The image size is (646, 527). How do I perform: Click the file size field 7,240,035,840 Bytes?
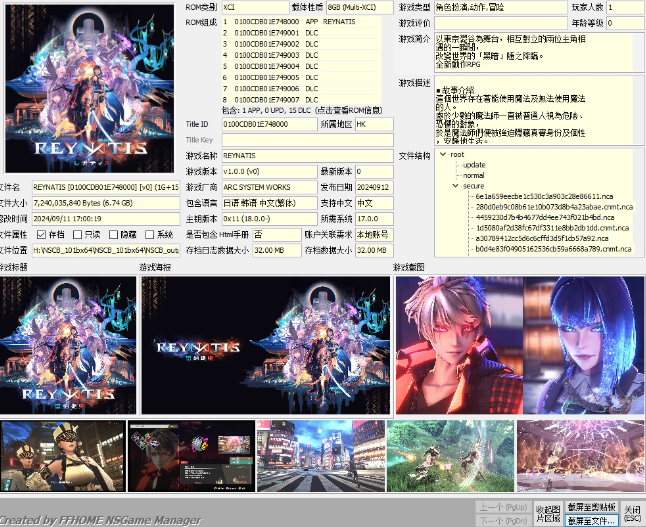click(x=106, y=203)
